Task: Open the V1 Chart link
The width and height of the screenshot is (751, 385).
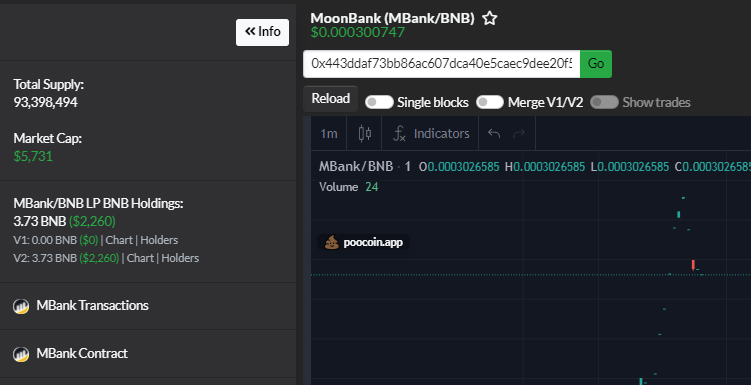Action: click(119, 240)
